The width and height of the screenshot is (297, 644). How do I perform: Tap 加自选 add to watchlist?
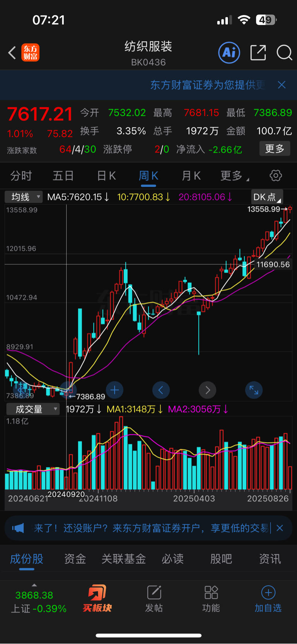268,599
